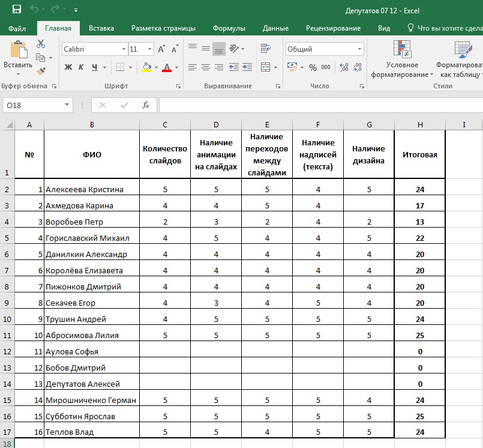Toggle underline Ч formatting

(95, 67)
